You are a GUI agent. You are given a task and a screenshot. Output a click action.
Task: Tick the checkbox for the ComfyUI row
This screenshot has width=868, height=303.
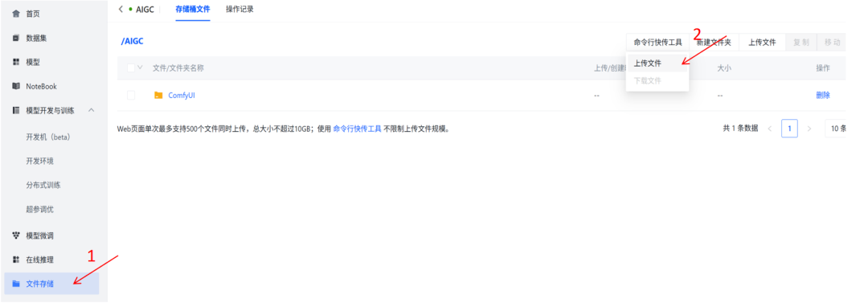(x=131, y=96)
